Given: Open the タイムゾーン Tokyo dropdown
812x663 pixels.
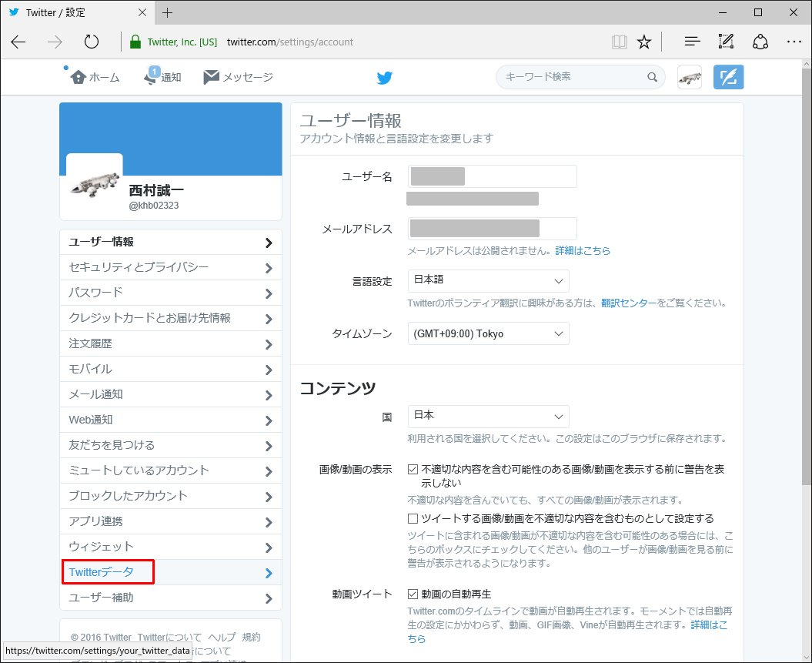Looking at the screenshot, I should (488, 333).
